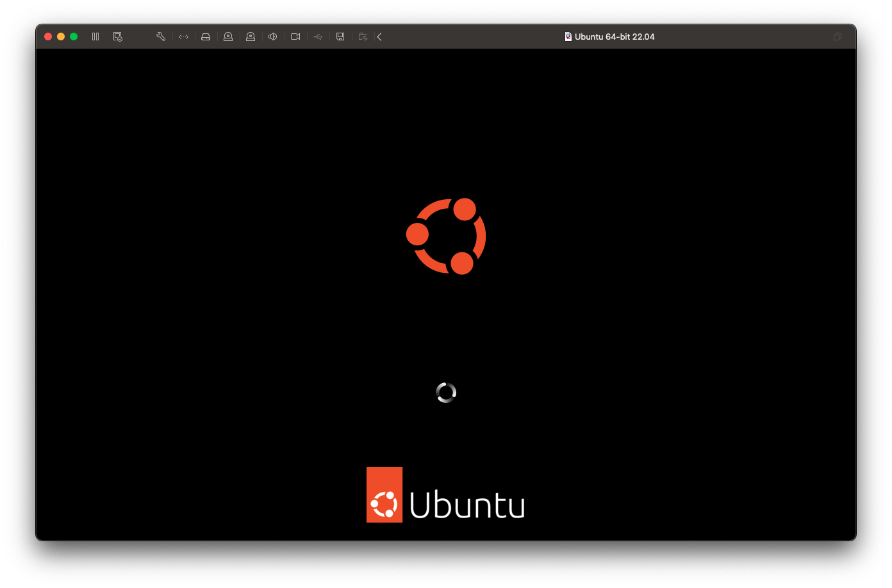Open hard disk device icon
The height and width of the screenshot is (588, 892).
[x=206, y=37]
